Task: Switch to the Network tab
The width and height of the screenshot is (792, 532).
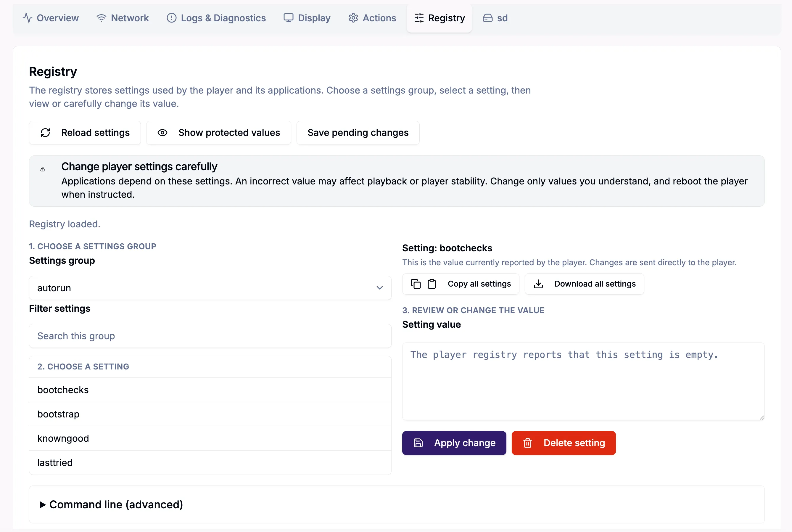Action: coord(123,18)
